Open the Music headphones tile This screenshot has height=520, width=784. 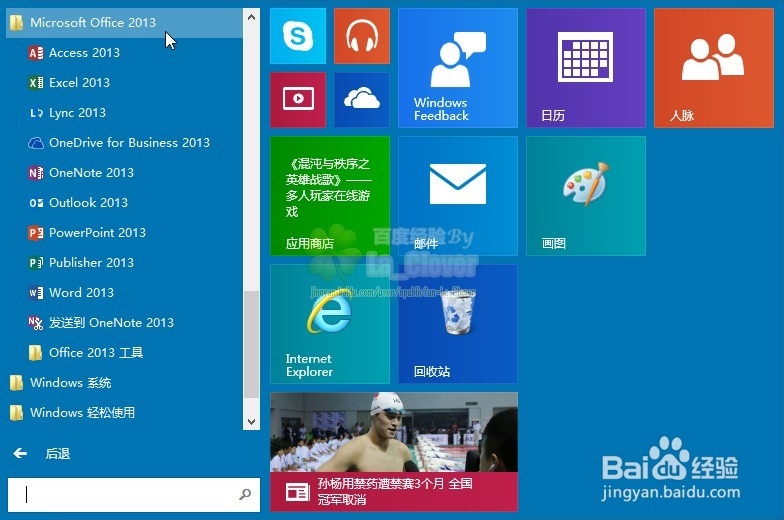point(362,36)
